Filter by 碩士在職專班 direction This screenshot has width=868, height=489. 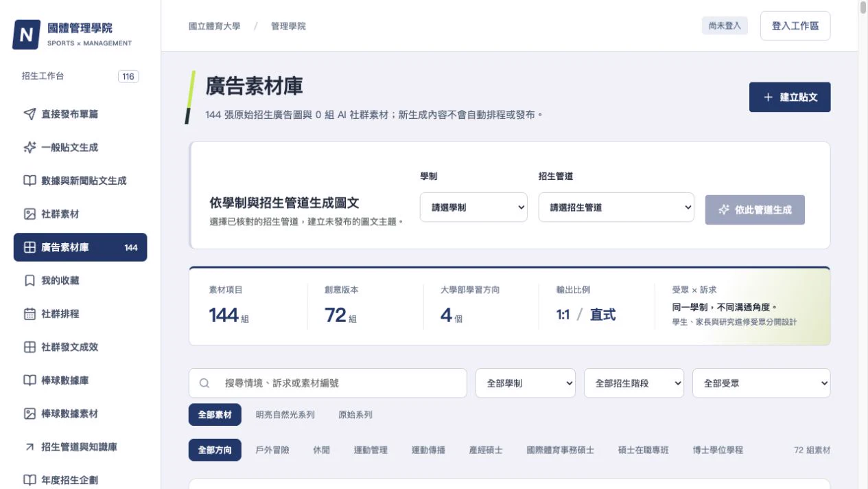coord(643,451)
